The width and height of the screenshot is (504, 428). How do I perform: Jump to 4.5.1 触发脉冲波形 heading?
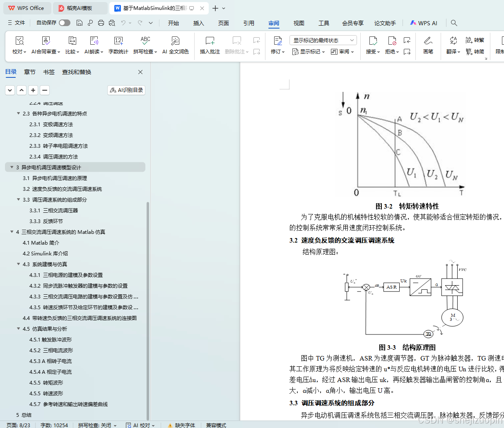51,339
